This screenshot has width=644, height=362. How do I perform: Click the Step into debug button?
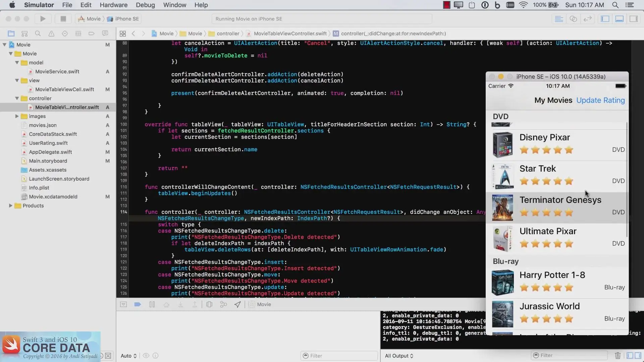click(180, 304)
